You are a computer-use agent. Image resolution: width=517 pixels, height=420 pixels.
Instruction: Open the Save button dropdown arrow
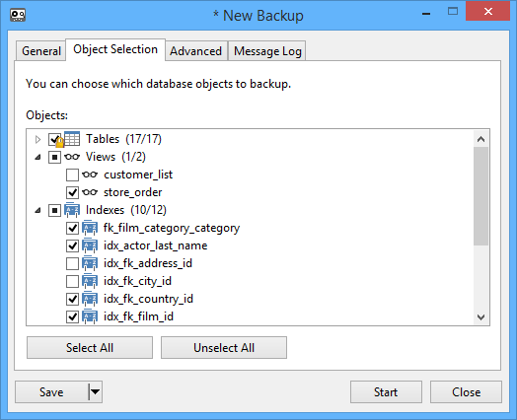coord(96,391)
